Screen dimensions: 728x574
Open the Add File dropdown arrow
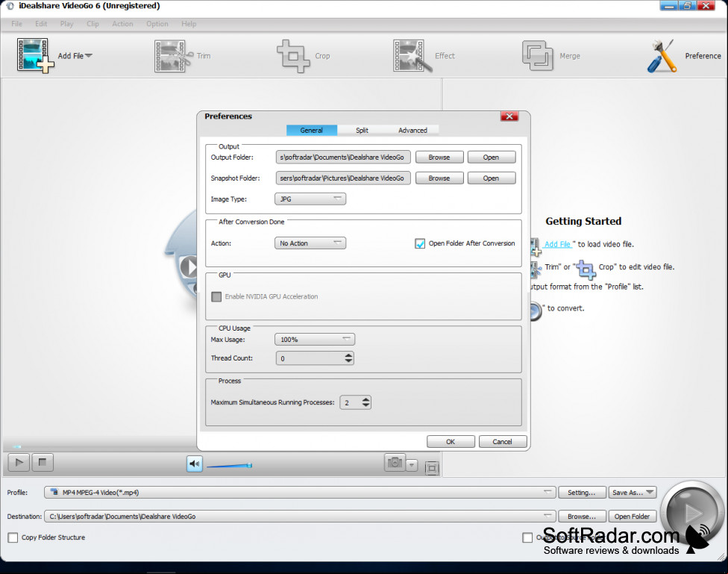pyautogui.click(x=89, y=56)
